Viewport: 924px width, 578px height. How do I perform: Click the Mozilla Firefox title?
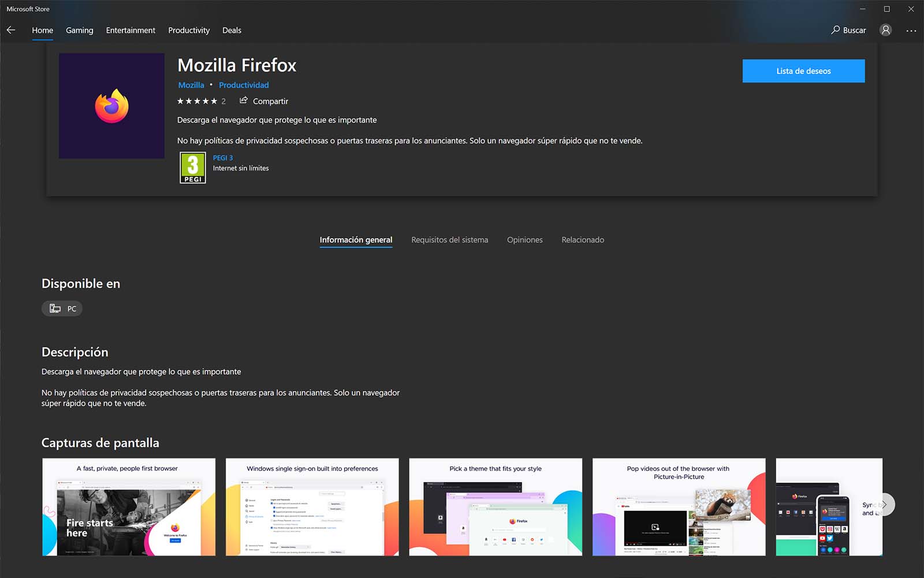tap(237, 65)
